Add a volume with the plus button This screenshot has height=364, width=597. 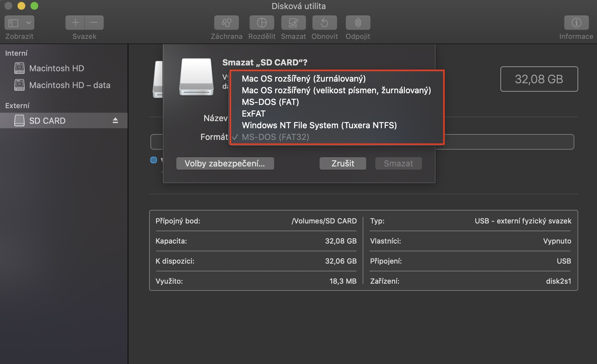[75, 23]
